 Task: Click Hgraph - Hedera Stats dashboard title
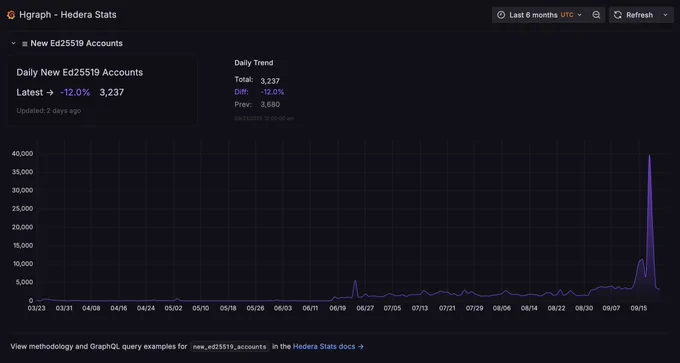pyautogui.click(x=68, y=15)
